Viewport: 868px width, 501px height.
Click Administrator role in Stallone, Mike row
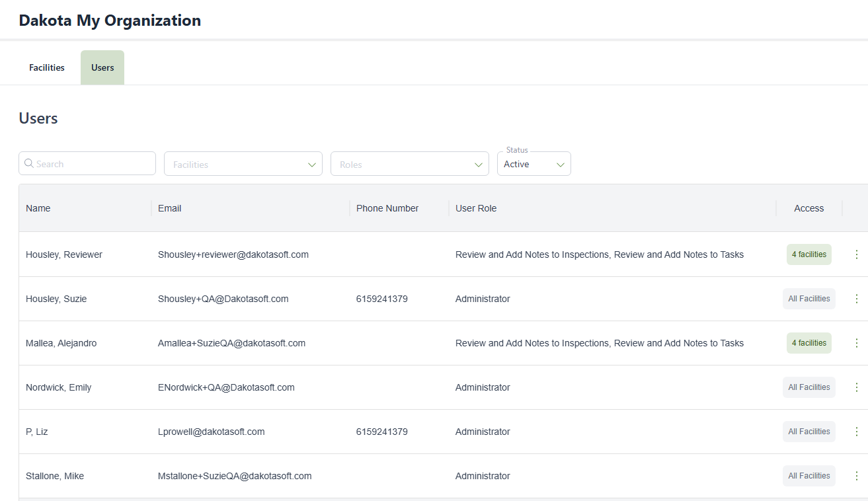click(483, 476)
